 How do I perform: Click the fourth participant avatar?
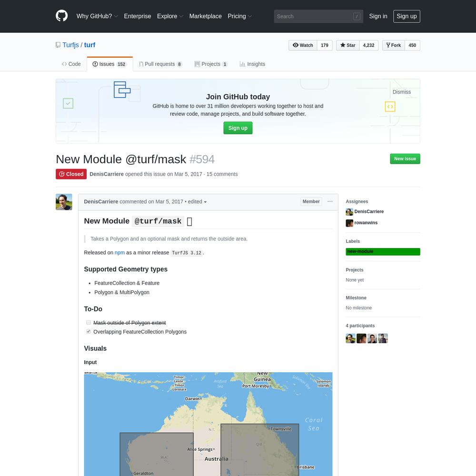coord(383,338)
